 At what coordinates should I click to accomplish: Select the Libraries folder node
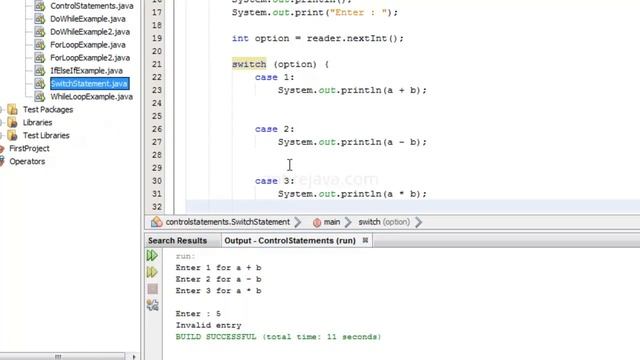pyautogui.click(x=37, y=122)
